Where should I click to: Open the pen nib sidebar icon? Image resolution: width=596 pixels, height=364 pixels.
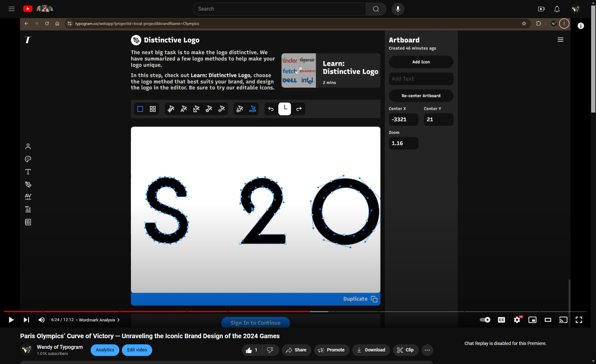pos(28,184)
